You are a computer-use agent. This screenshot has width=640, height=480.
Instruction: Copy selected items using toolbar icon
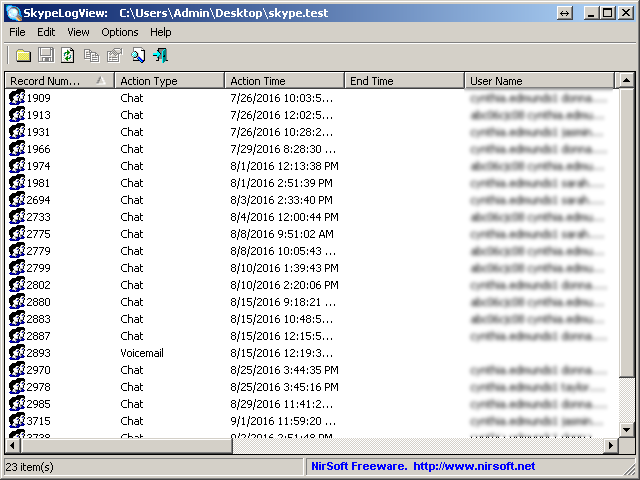point(91,56)
